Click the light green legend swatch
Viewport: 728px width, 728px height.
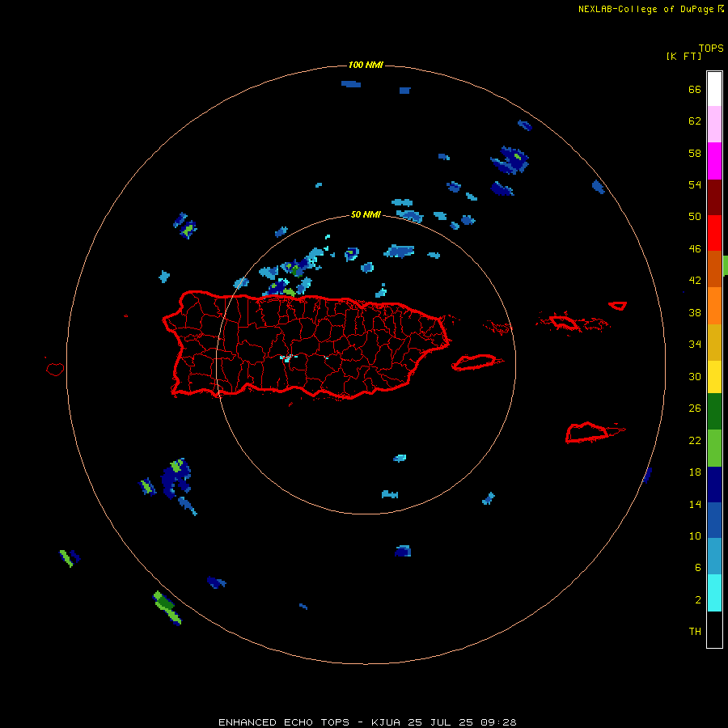(714, 447)
